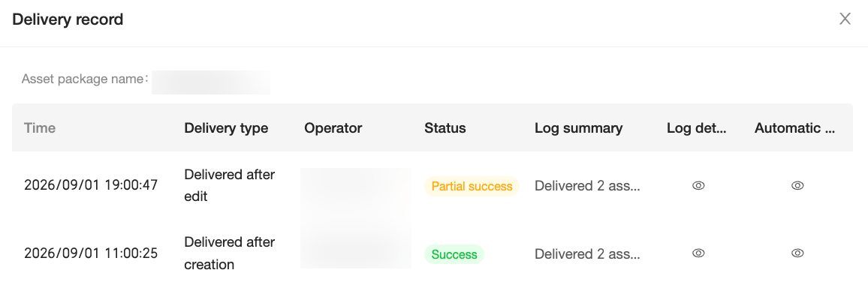View log details for 19:00:47 record
Screen dimensions: 868x303
(x=698, y=186)
